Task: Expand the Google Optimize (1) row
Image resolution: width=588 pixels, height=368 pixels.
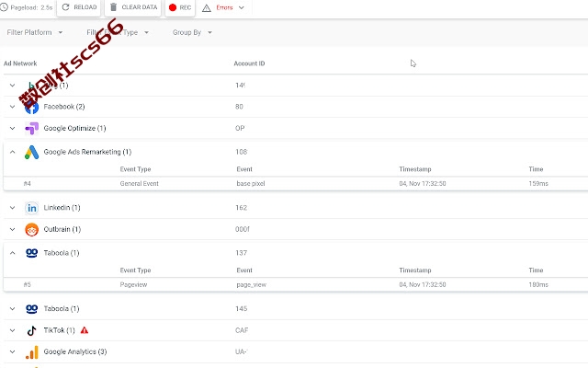Action: (12, 128)
